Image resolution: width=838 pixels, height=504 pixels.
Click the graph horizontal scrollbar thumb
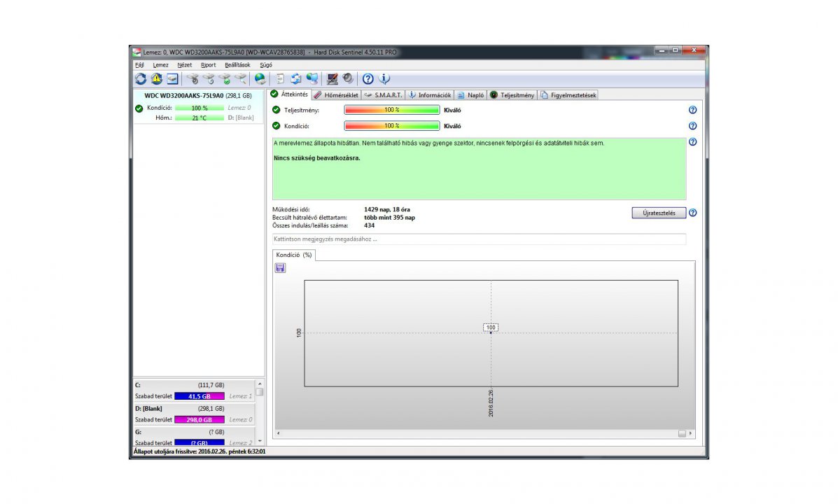point(682,433)
